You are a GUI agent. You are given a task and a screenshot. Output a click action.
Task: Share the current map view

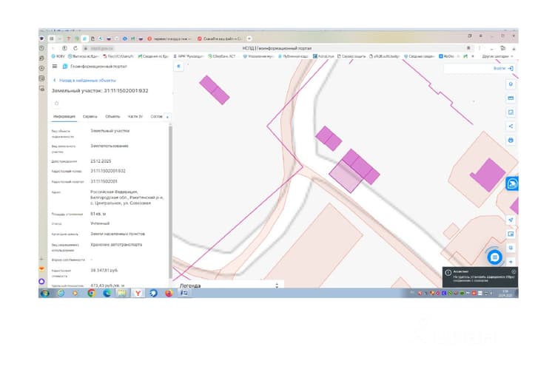[x=511, y=126]
